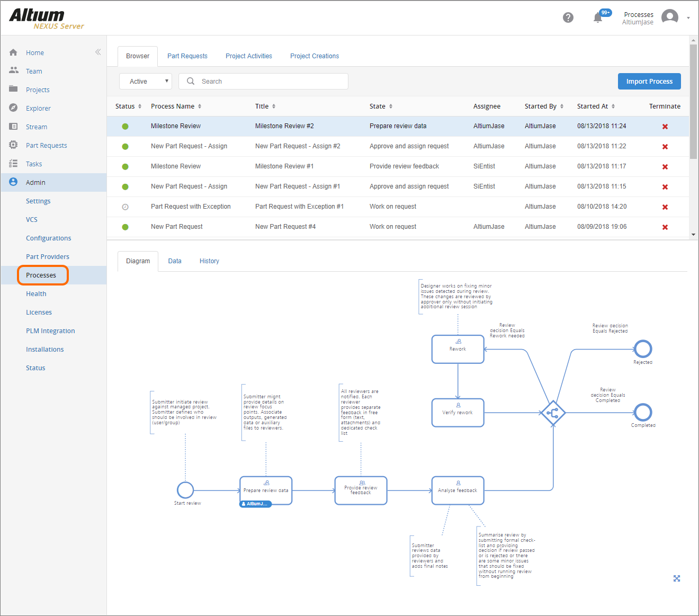
Task: Click the process Search field
Action: tap(270, 82)
